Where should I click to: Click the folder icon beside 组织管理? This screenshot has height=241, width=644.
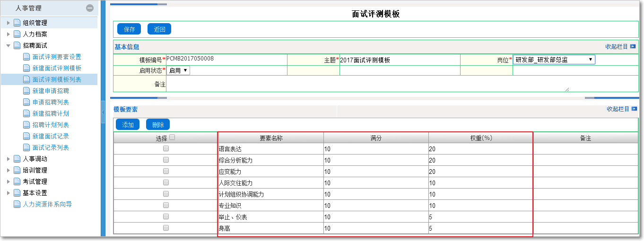pos(17,23)
